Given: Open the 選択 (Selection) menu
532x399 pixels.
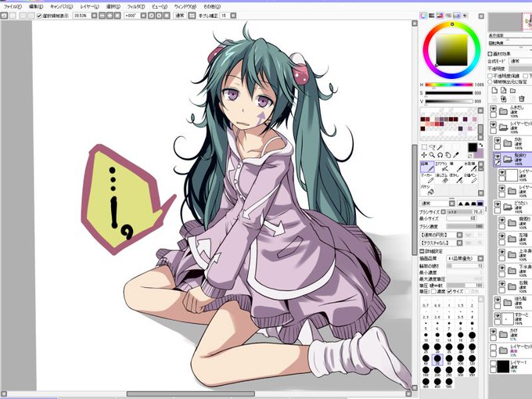Looking at the screenshot, I should pyautogui.click(x=113, y=6).
